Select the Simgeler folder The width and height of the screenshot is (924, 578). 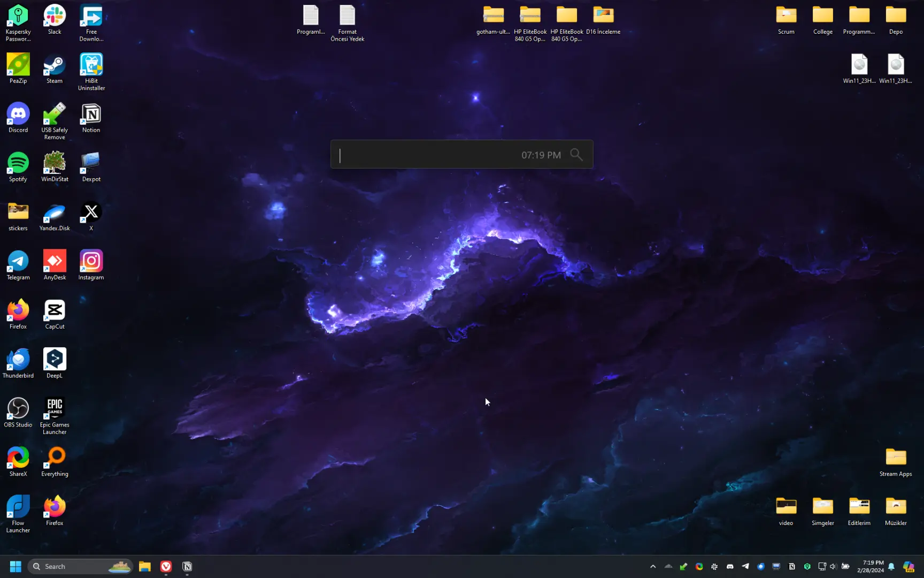823,512
